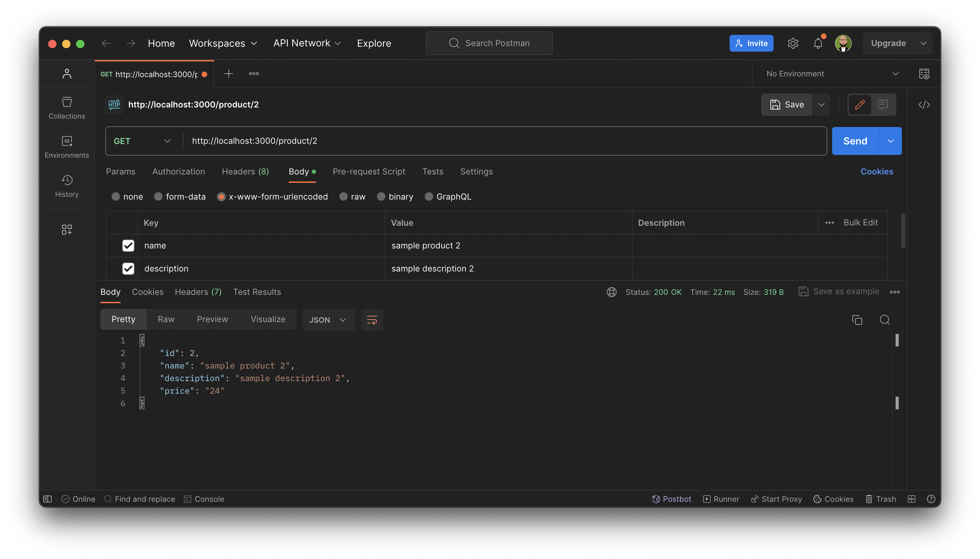Copy the response body

[857, 319]
